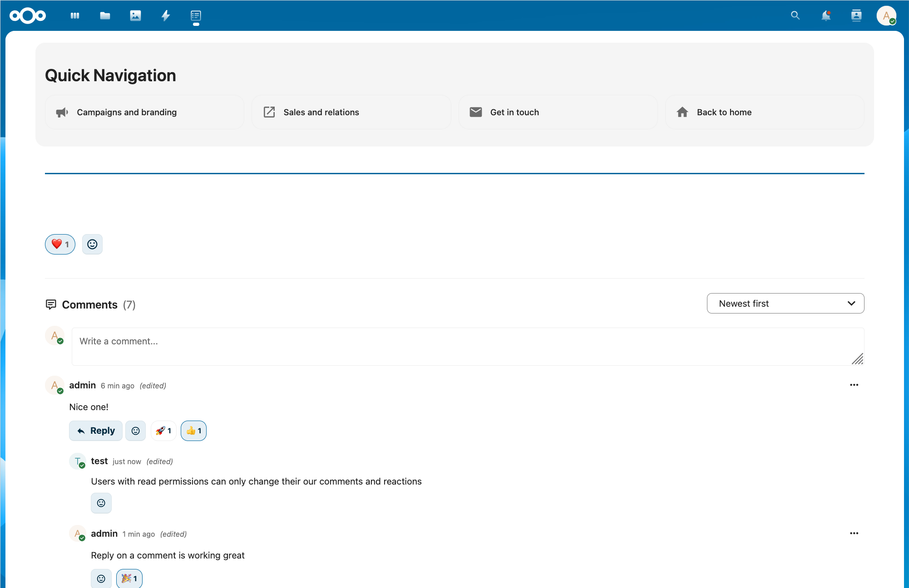The height and width of the screenshot is (588, 909).
Task: Open the Newest first sort dropdown
Action: tap(785, 303)
